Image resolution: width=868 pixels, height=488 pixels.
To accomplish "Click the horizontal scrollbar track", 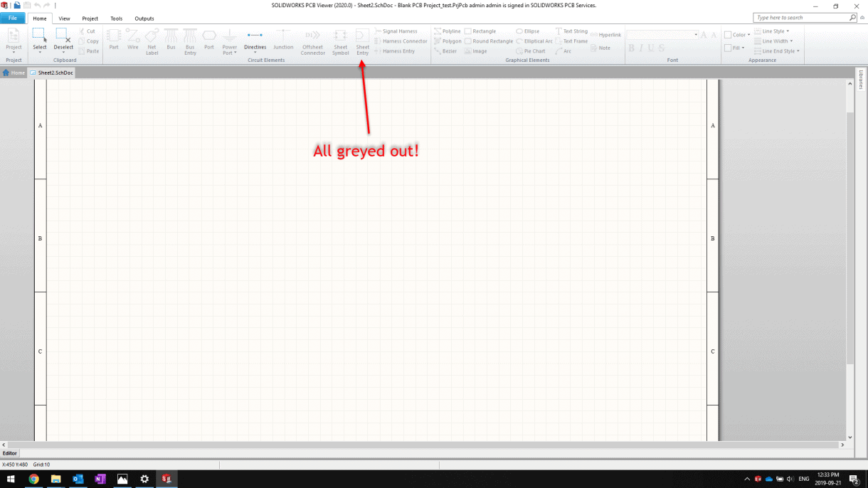I will pyautogui.click(x=423, y=445).
